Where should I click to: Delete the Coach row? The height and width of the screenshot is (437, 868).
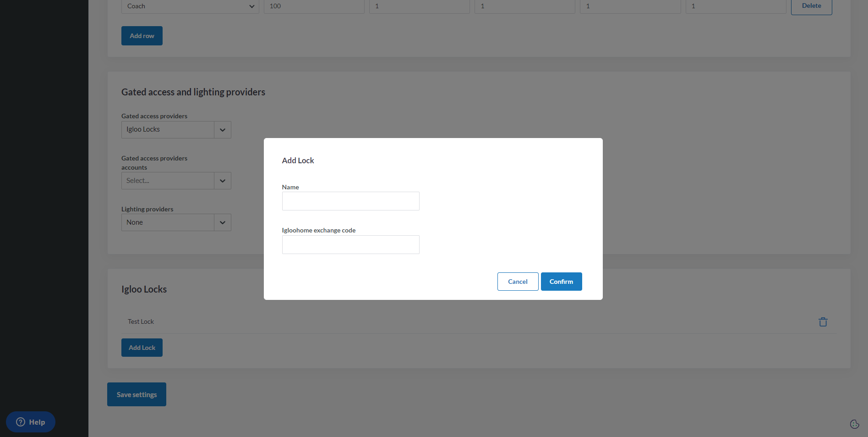click(x=811, y=6)
